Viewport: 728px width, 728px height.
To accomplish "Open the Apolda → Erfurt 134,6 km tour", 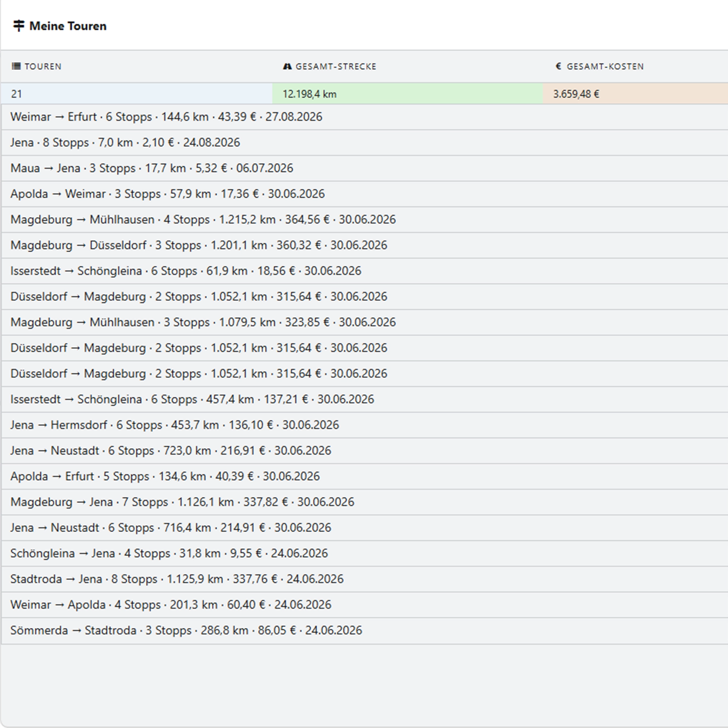I will [x=364, y=476].
